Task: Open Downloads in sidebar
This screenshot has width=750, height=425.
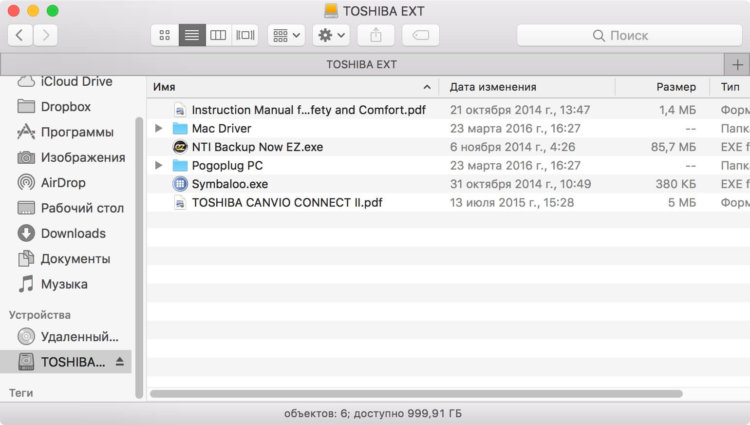Action: point(62,233)
